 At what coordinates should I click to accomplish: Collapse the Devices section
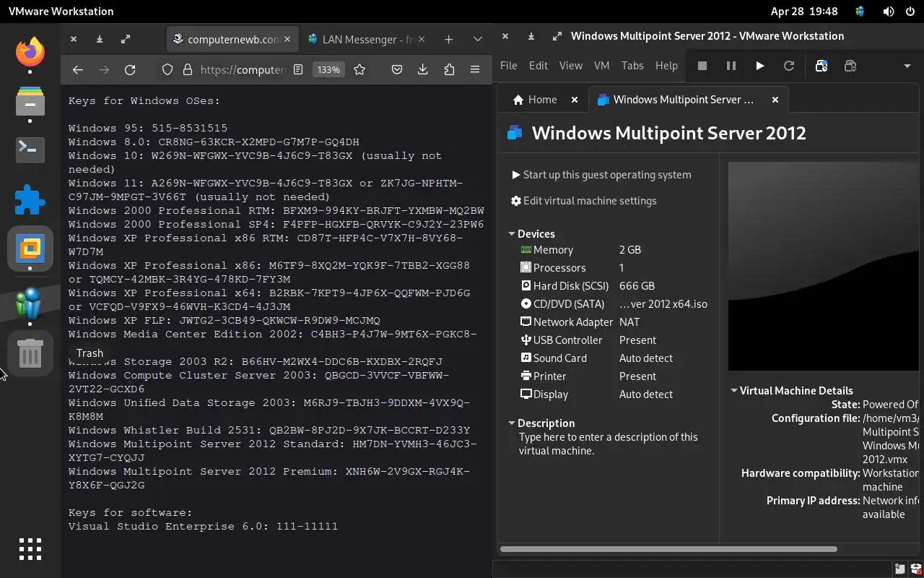pyautogui.click(x=512, y=234)
